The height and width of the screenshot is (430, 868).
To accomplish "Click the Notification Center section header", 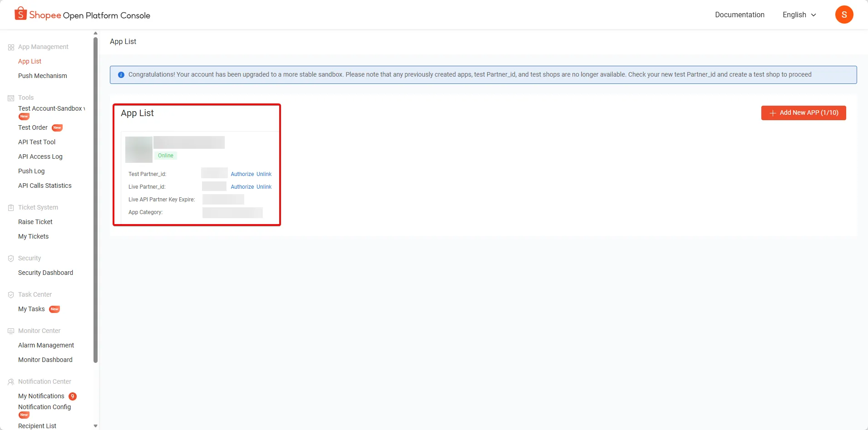I will [x=44, y=382].
